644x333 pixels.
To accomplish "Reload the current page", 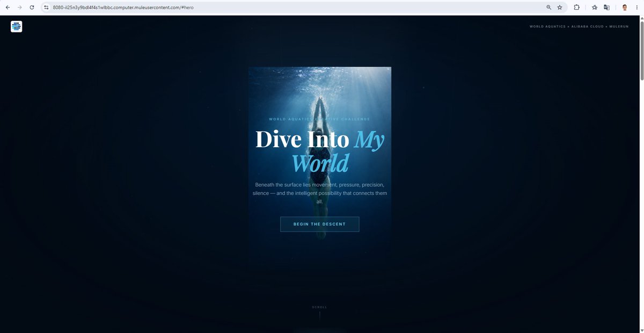I will point(32,8).
